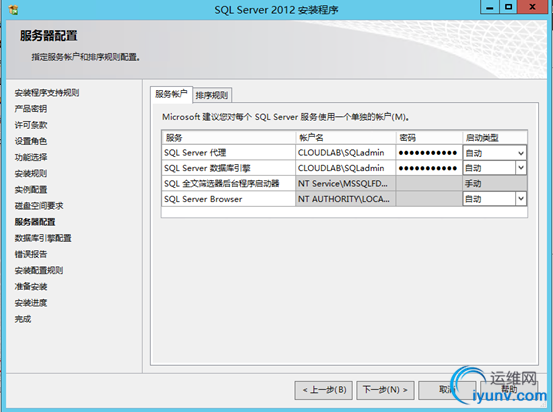Select 服务器配置 step in sidebar
This screenshot has height=412, width=553.
(35, 222)
